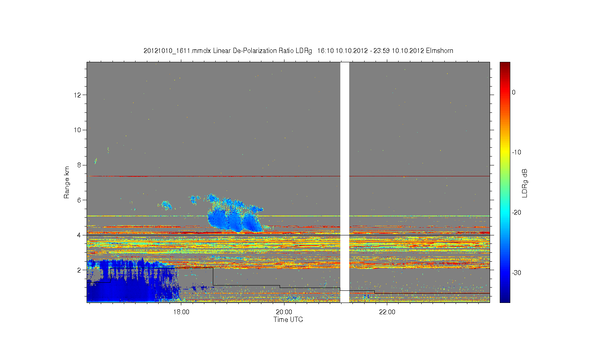Click the plot title starting with 20121010_1611.mmclx
Screen dimensions: 607x364
(298, 51)
